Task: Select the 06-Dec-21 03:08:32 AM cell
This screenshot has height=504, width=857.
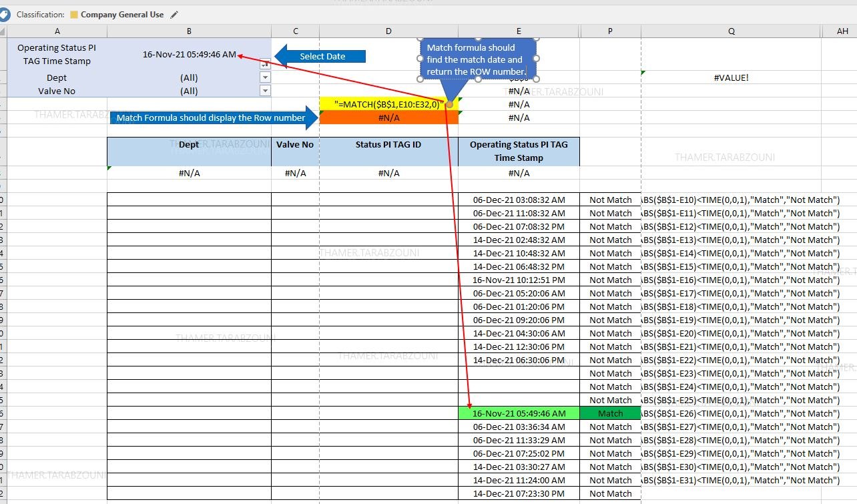Action: [x=519, y=200]
